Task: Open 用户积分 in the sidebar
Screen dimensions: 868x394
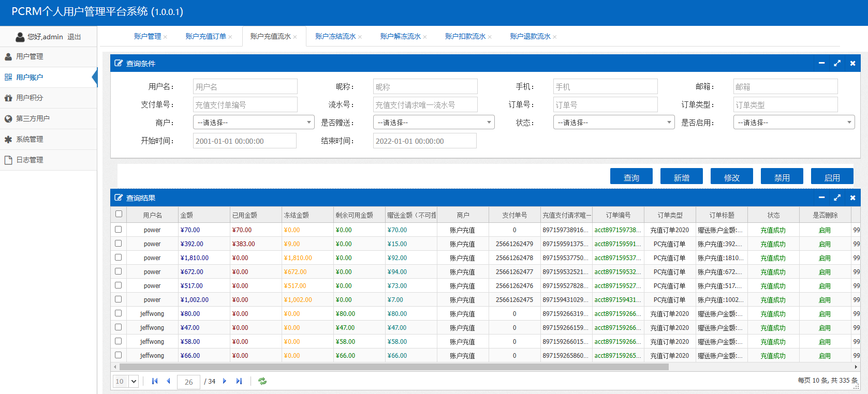Action: [x=30, y=98]
